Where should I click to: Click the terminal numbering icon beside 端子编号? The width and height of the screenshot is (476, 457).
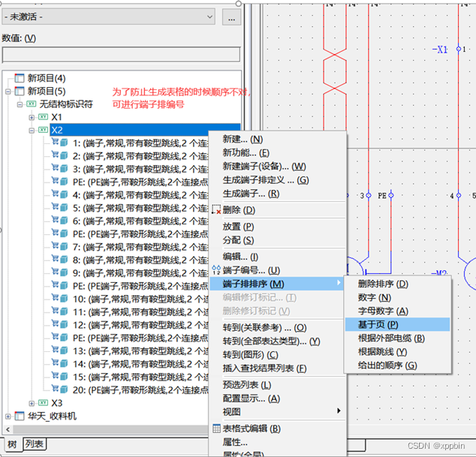[216, 270]
